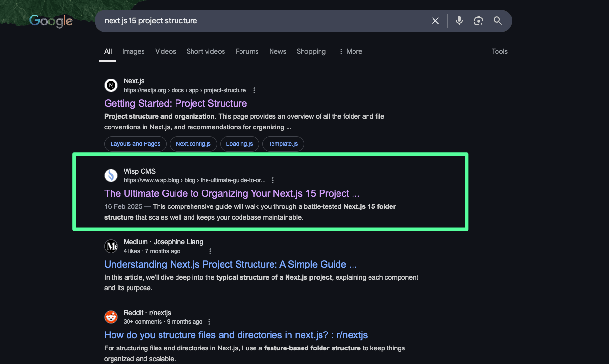Viewport: 609px width, 364px height.
Task: Open Template.js sitelink chip
Action: coord(283,144)
